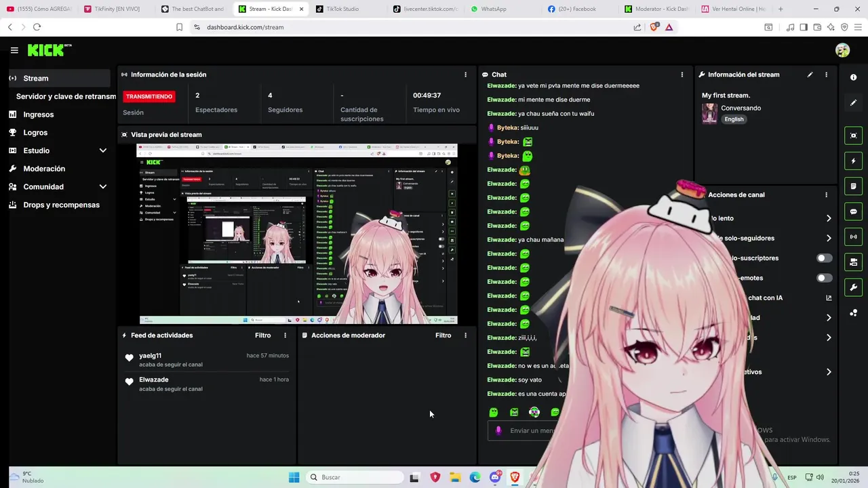The height and width of the screenshot is (488, 868).
Task: Edit stream info with the panel pencil icon
Action: pyautogui.click(x=810, y=75)
